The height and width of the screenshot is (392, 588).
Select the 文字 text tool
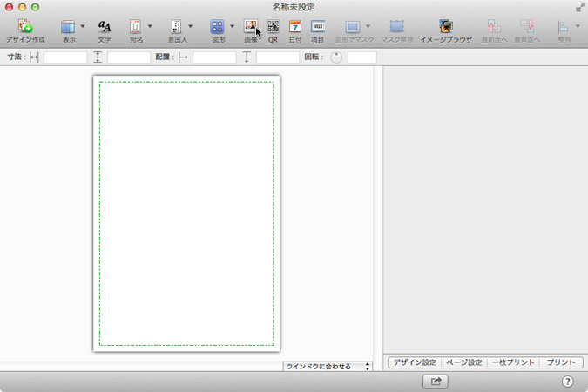coord(105,28)
